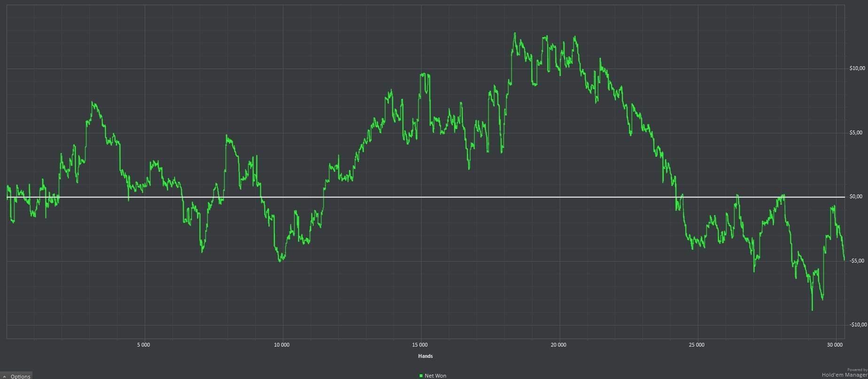Click the 5 000 hands axis label
Screen dimensions: 868x379
click(144, 345)
